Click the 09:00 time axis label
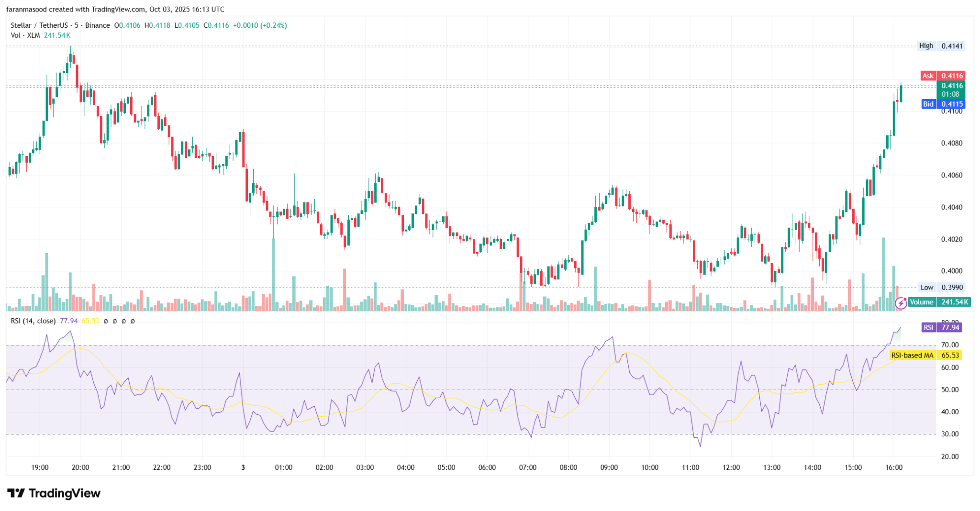980x511 pixels. (x=609, y=467)
